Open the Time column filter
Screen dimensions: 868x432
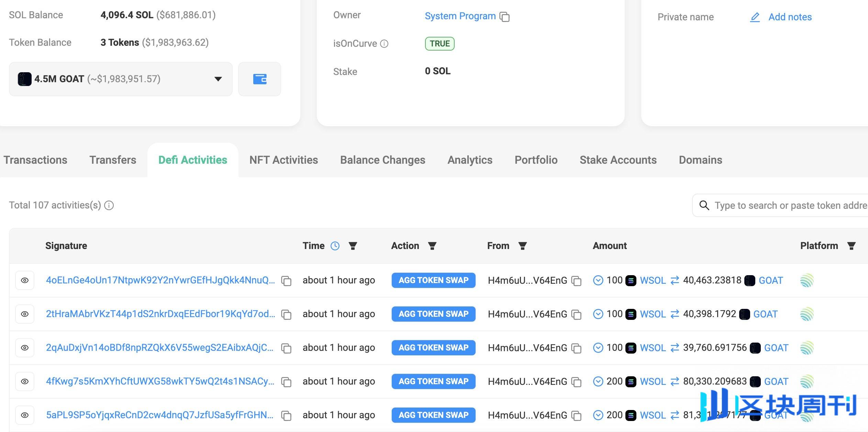click(353, 246)
